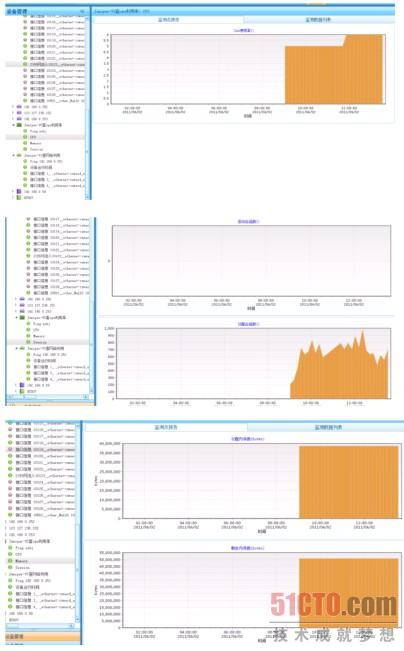Click Memory row status icon in Session view
404x651 pixels.
[28, 336]
